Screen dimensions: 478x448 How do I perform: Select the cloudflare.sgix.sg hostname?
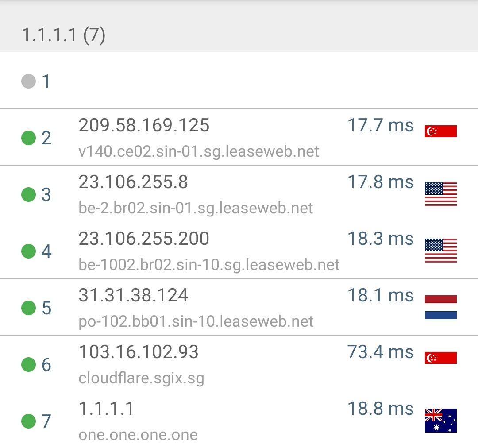point(141,378)
